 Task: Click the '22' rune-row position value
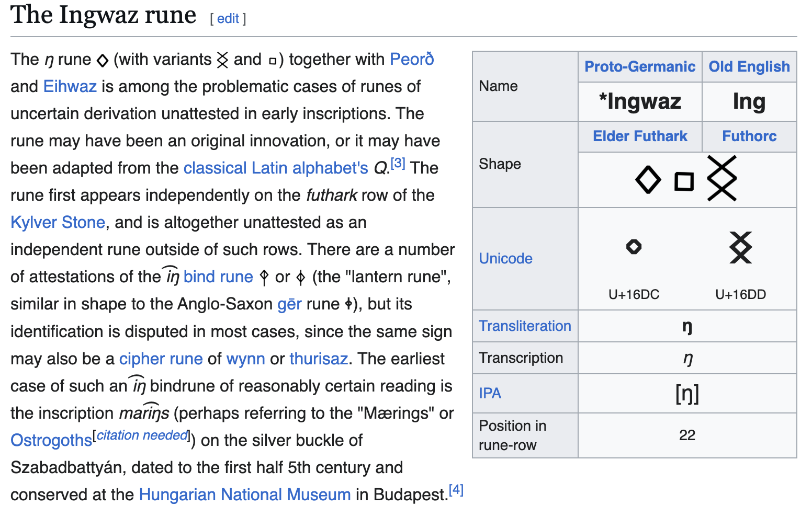pos(687,435)
